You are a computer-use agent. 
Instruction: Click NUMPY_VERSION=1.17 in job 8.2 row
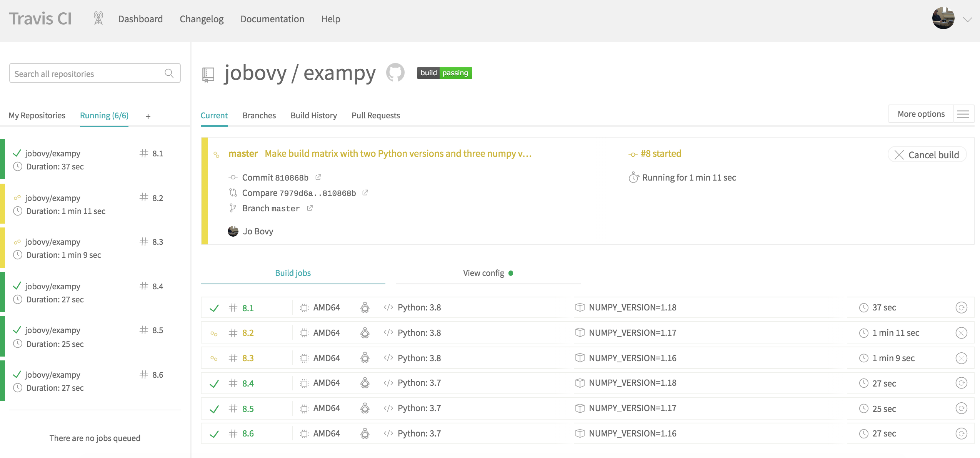(632, 333)
